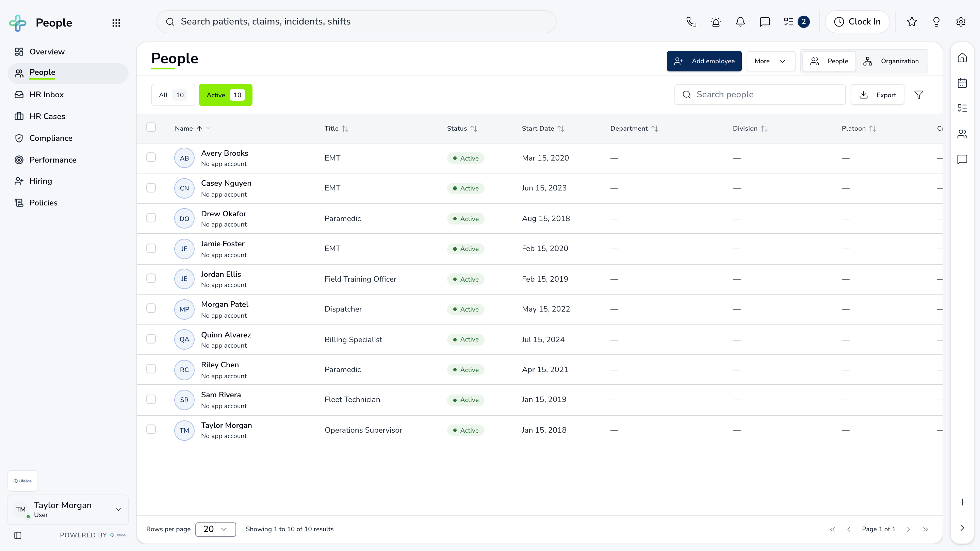Open the More dropdown menu

[770, 61]
